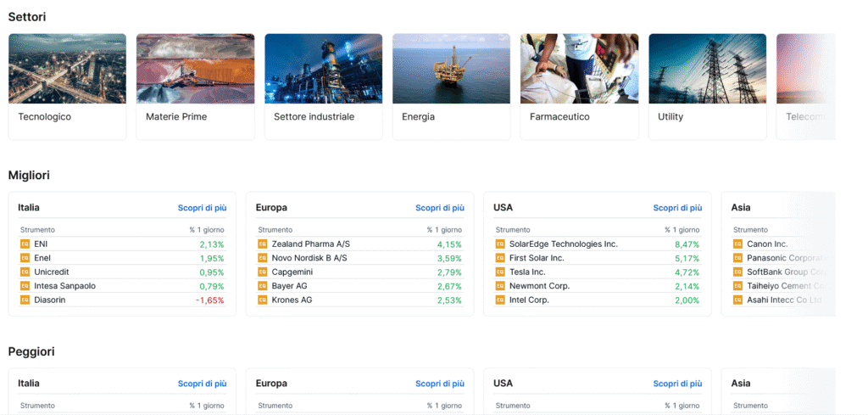Click the EQ icon beside First Solar Inc.
Screen dimensions: 868x415
tap(500, 258)
